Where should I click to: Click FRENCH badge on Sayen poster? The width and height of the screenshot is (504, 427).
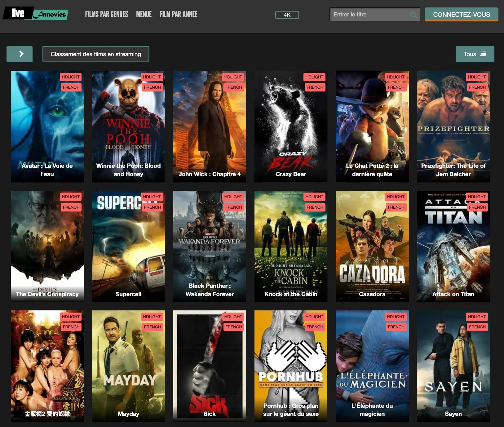(x=477, y=327)
